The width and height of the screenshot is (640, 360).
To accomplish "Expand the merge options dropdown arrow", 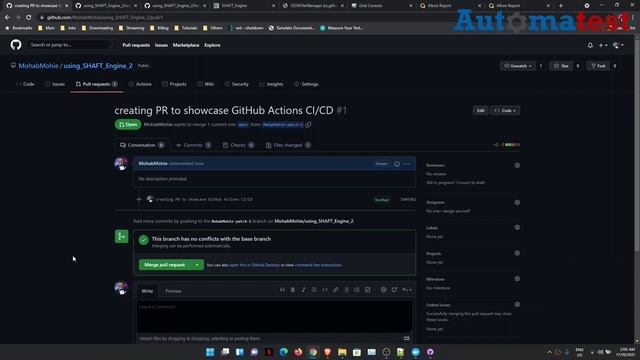I will point(197,265).
